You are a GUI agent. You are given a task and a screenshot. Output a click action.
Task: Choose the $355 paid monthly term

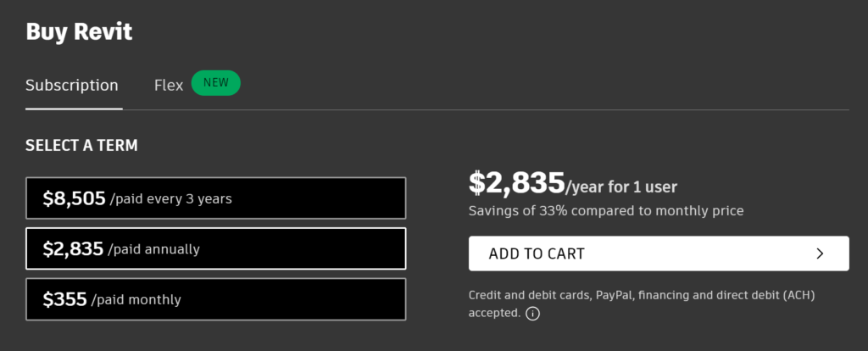(216, 299)
